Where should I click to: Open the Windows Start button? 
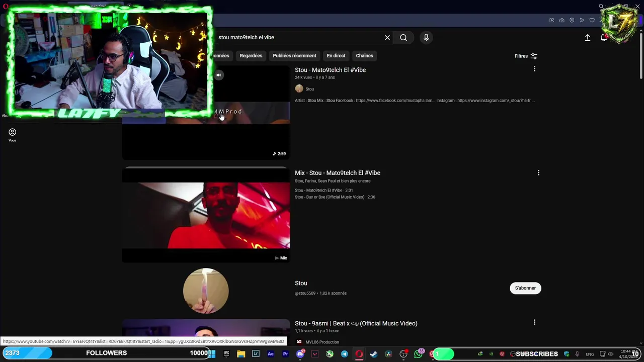coord(212,354)
